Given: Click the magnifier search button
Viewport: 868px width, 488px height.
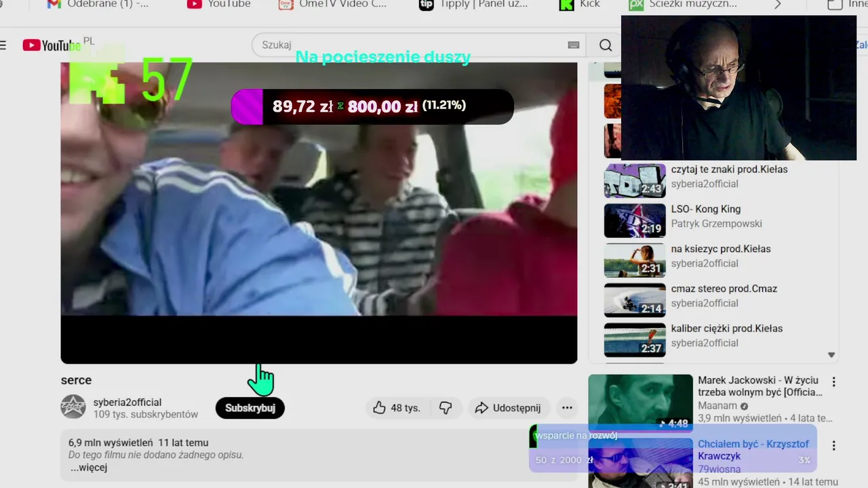Looking at the screenshot, I should [606, 45].
